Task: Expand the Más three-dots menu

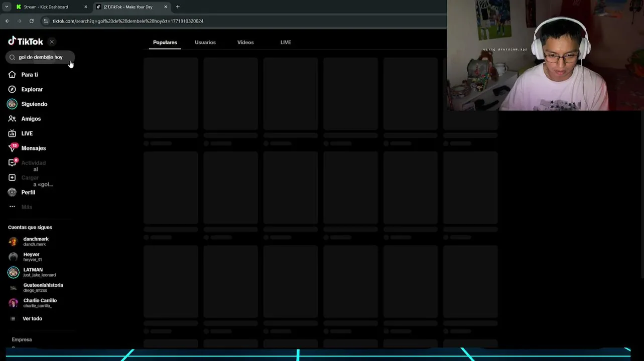Action: click(x=12, y=207)
